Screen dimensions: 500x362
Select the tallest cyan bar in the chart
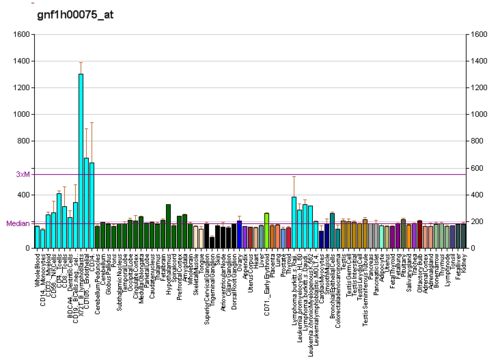coord(81,161)
